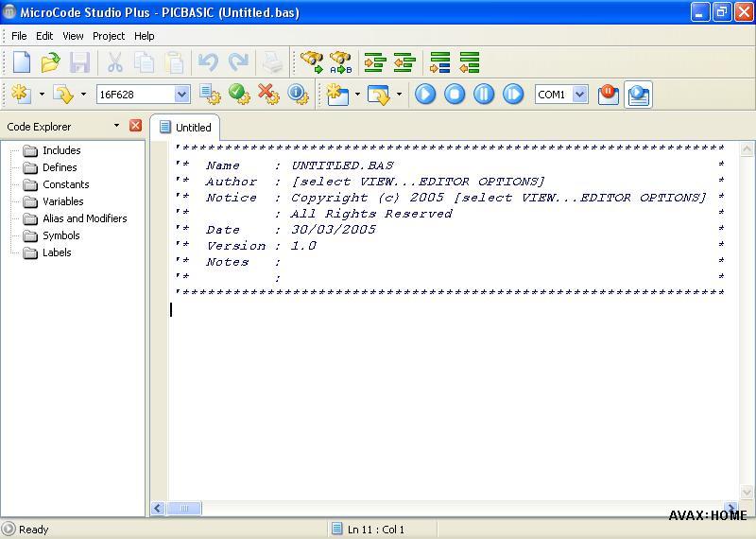Save the file using the floppy disk icon

click(x=79, y=62)
